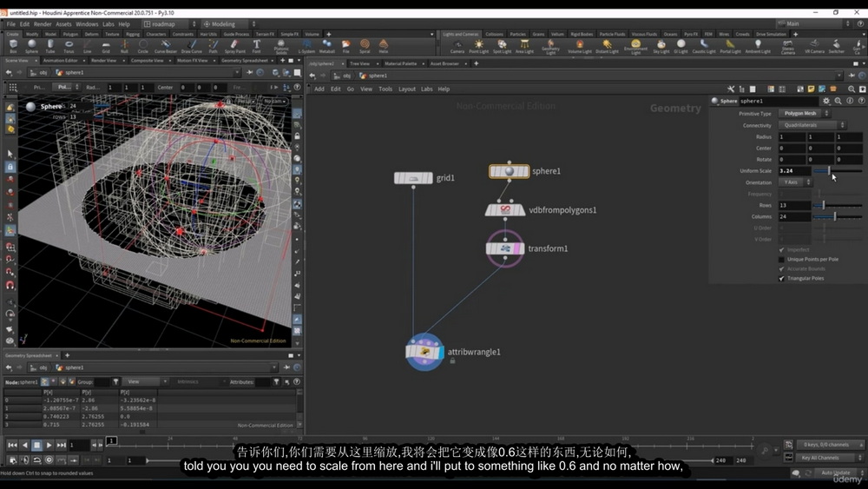Switch to Animation Editor pane tab
868x489 pixels.
point(61,60)
